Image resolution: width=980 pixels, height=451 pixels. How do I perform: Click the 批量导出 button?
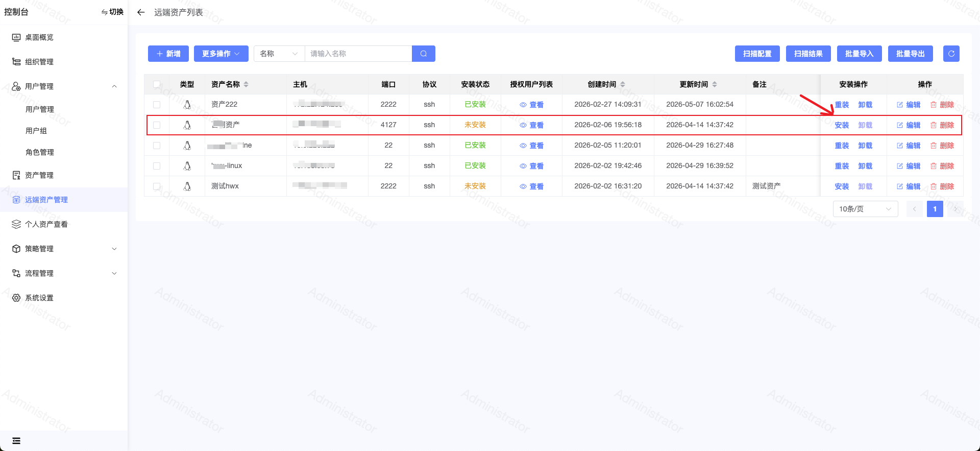(x=911, y=54)
